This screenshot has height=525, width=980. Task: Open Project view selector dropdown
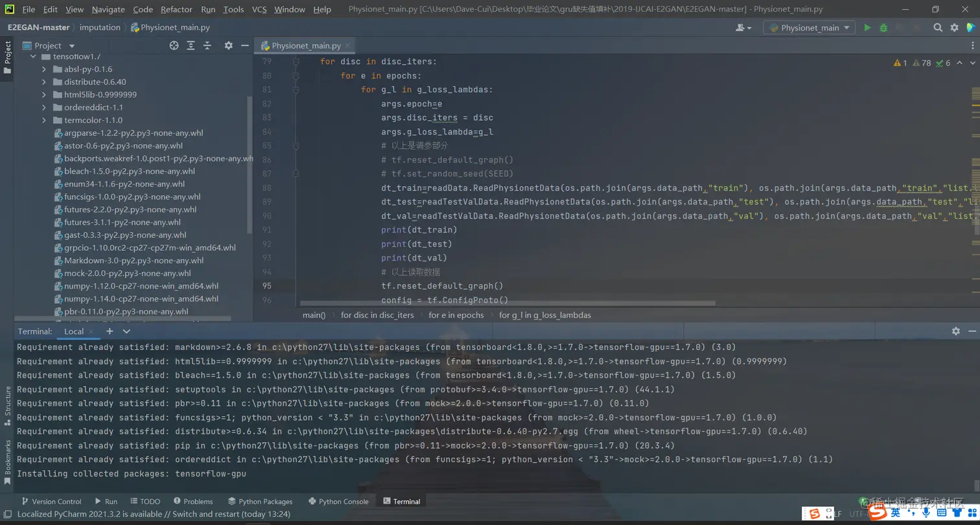point(49,45)
